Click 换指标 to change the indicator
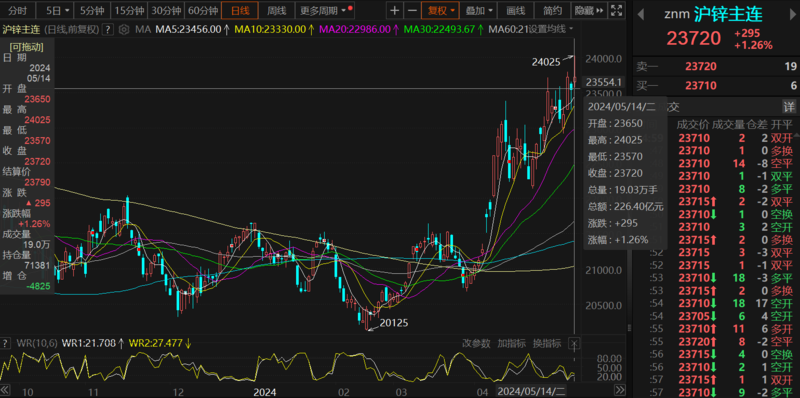The image size is (800, 398). pyautogui.click(x=547, y=343)
